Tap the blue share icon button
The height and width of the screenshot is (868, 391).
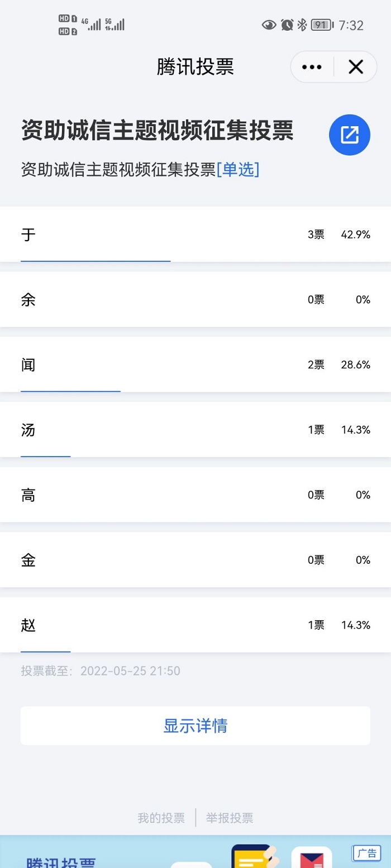tap(350, 135)
